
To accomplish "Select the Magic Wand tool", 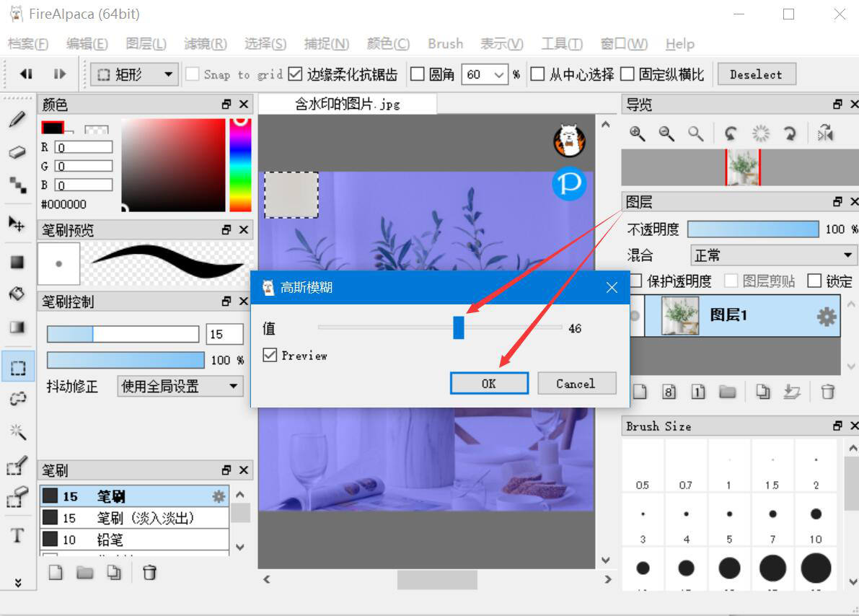I will (x=17, y=431).
